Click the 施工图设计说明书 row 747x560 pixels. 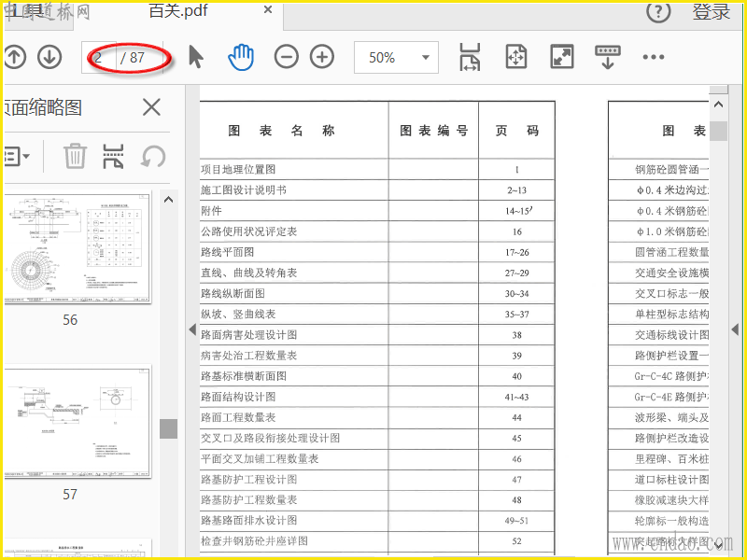pos(377,190)
